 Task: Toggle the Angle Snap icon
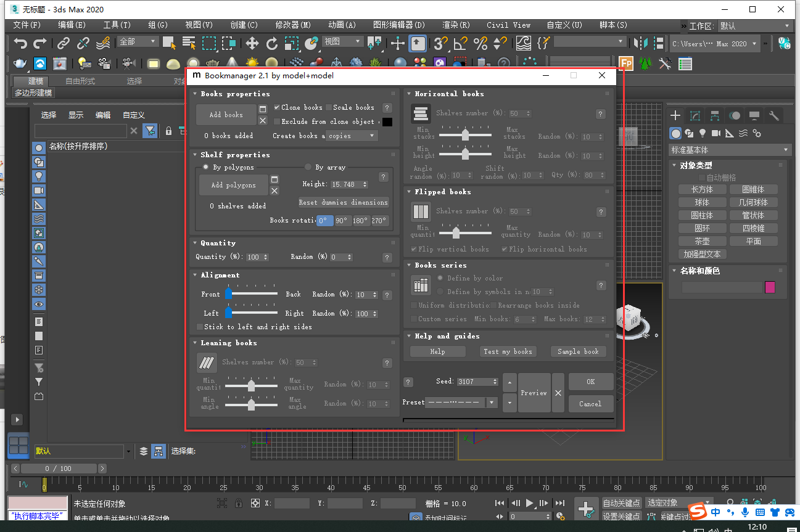click(460, 43)
